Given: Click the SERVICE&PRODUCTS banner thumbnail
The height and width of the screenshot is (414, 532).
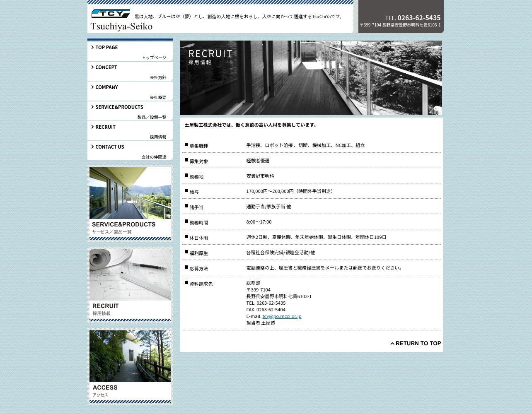Looking at the screenshot, I should pos(130,203).
